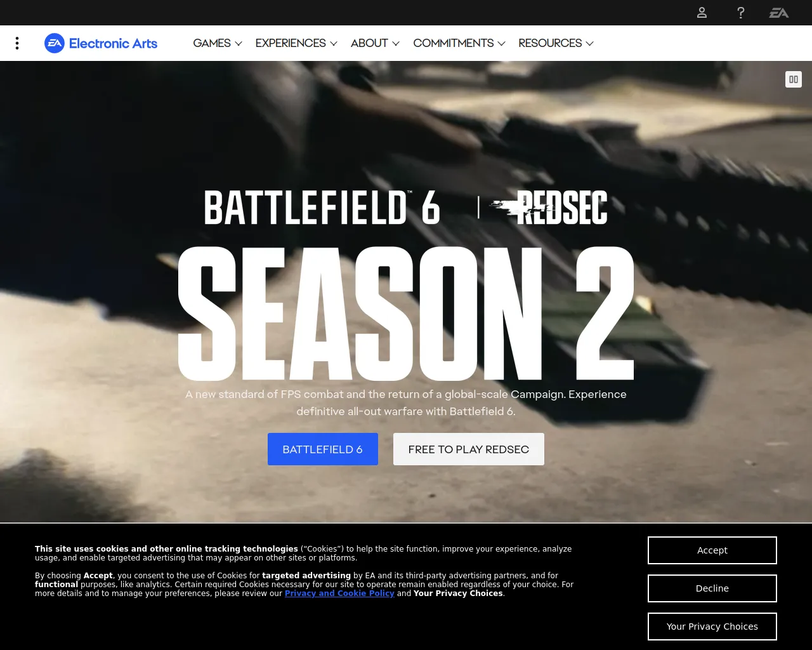Expand the Games chevron arrow
Viewport: 812px width, 650px height.
[x=239, y=44]
